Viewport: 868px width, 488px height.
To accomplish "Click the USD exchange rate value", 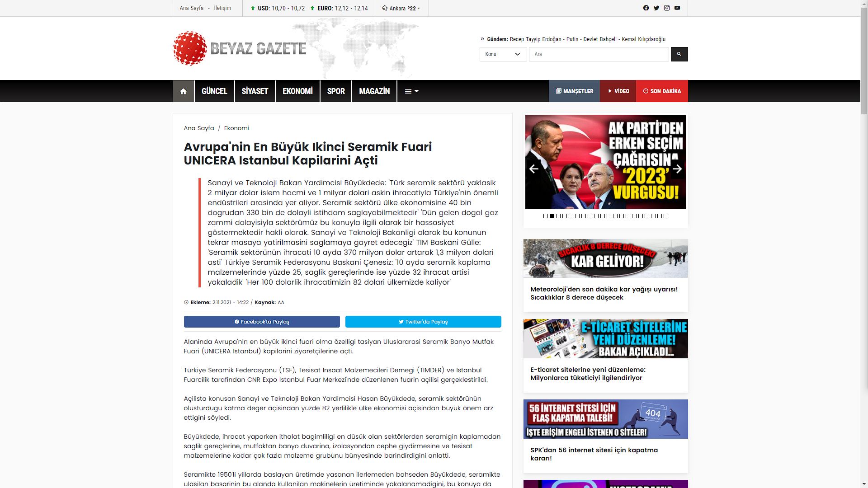I will [288, 8].
